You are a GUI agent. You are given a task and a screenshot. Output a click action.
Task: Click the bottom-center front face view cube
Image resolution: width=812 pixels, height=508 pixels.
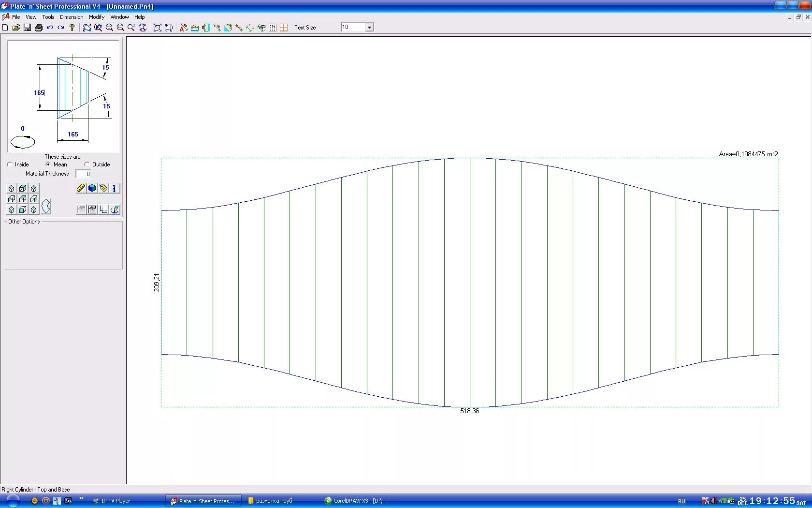coord(23,209)
